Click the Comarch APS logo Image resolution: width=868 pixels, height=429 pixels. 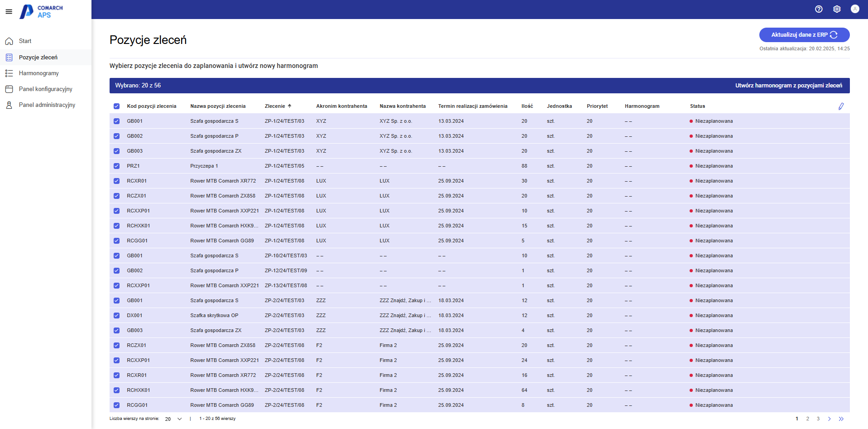point(41,12)
